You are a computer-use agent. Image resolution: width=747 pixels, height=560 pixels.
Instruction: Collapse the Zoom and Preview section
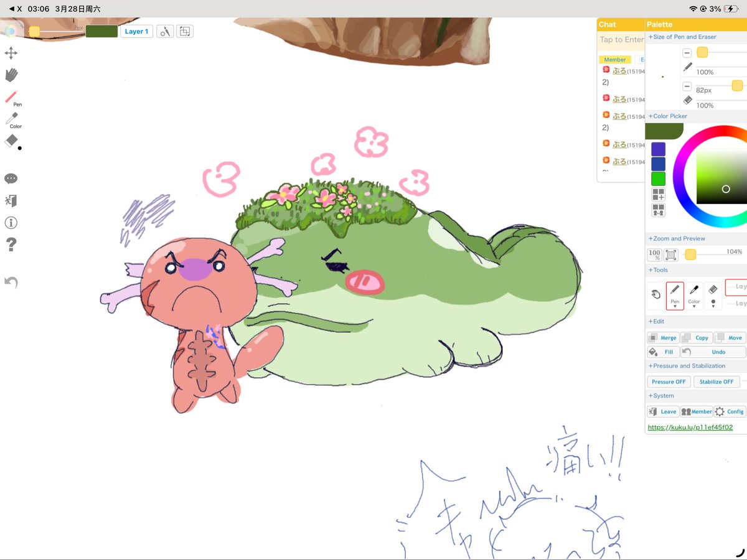pyautogui.click(x=677, y=238)
